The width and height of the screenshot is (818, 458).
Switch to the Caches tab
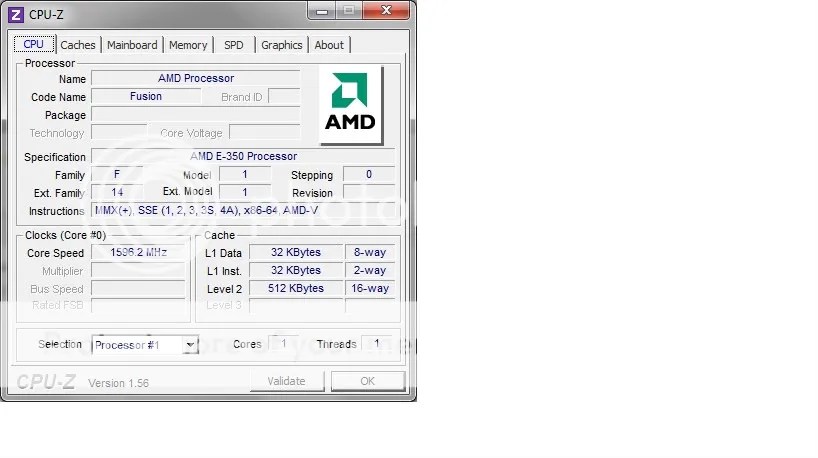78,45
